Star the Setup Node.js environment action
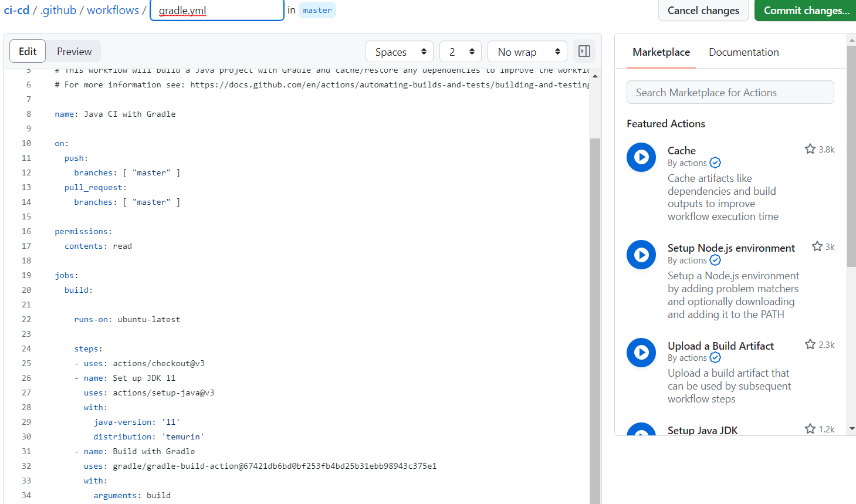This screenshot has width=856, height=504. [x=817, y=246]
